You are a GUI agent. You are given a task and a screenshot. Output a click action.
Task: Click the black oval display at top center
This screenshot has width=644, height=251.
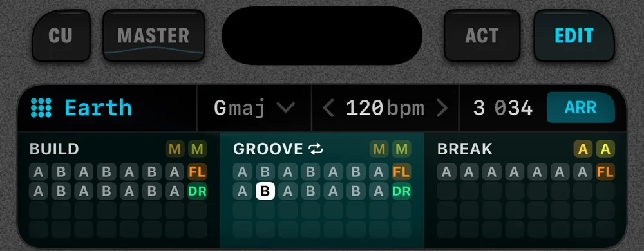(322, 35)
